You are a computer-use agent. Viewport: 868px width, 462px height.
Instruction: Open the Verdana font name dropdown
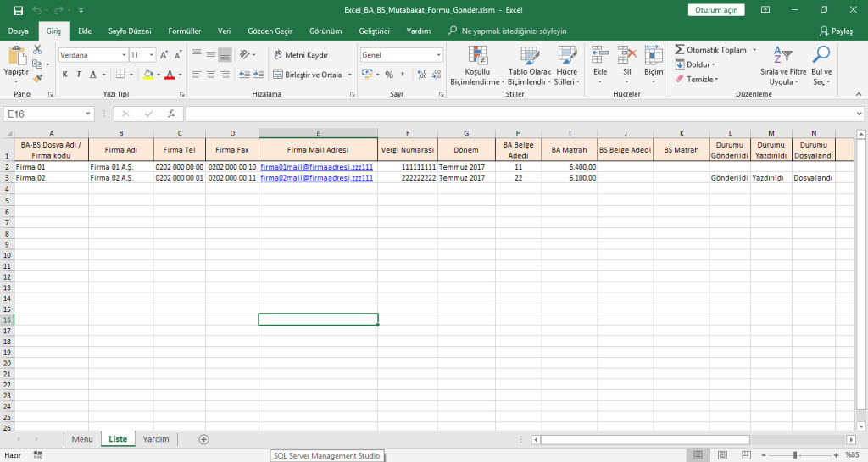123,55
